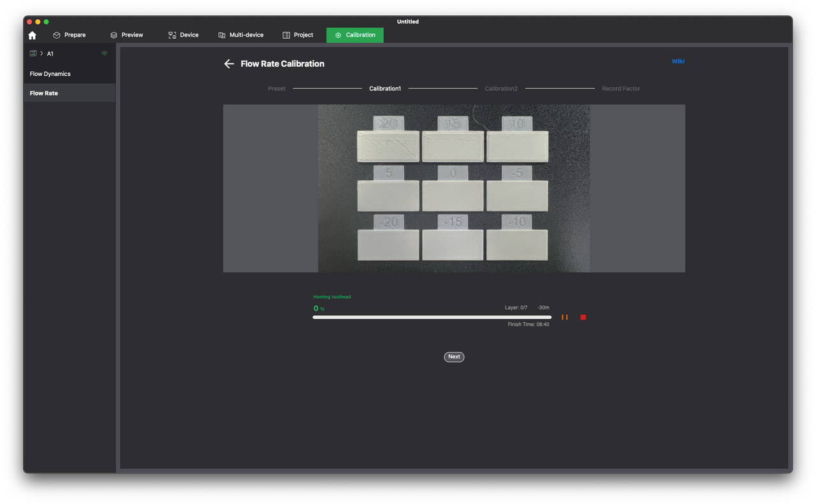
Task: Click the print progress bar
Action: 432,317
